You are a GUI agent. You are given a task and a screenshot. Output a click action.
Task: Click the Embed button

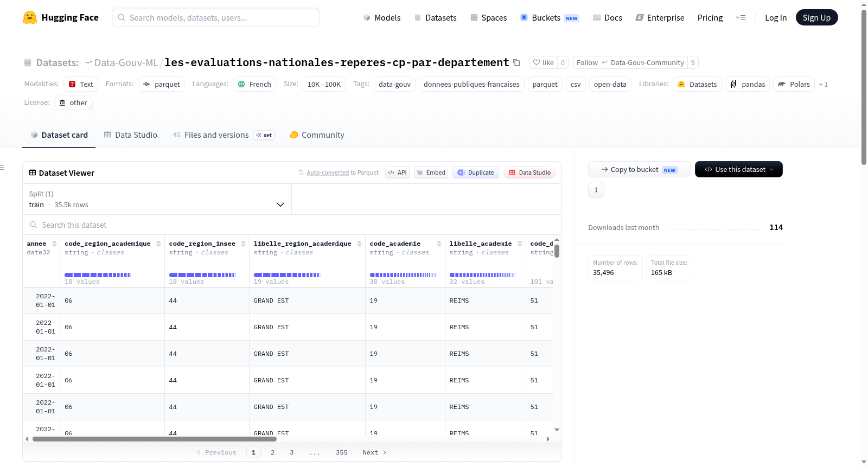pyautogui.click(x=431, y=172)
